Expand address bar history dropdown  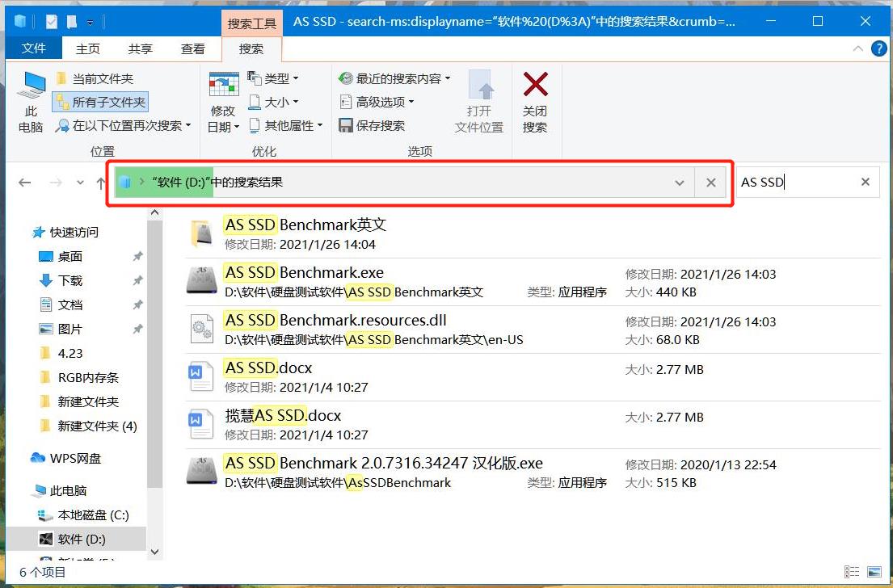[680, 183]
